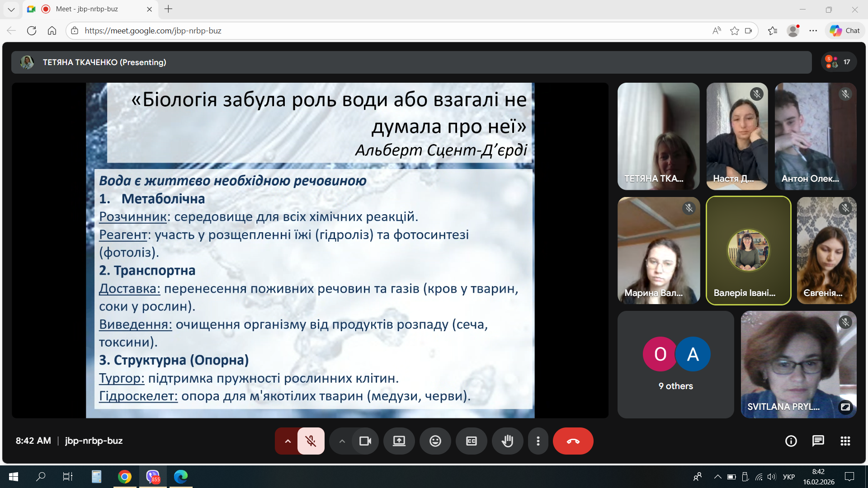Open the Copilot Chat button
Image resolution: width=868 pixels, height=488 pixels.
point(844,31)
